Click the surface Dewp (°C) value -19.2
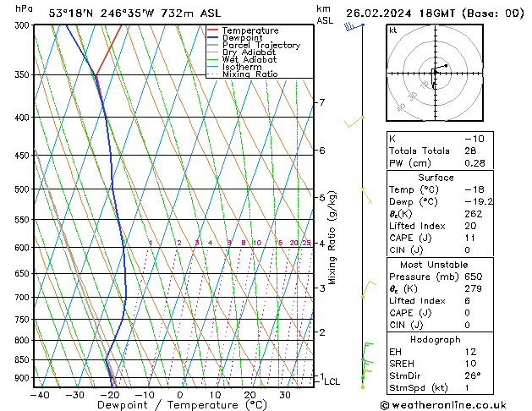 pos(479,202)
